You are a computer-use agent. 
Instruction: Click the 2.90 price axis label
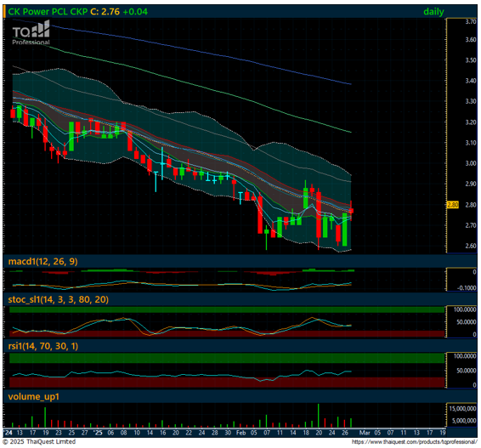(471, 184)
